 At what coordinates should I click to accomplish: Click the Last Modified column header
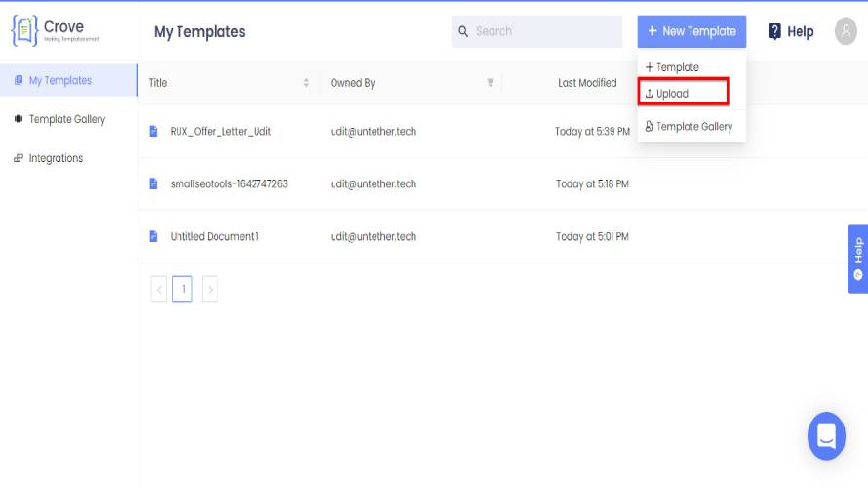tap(587, 83)
